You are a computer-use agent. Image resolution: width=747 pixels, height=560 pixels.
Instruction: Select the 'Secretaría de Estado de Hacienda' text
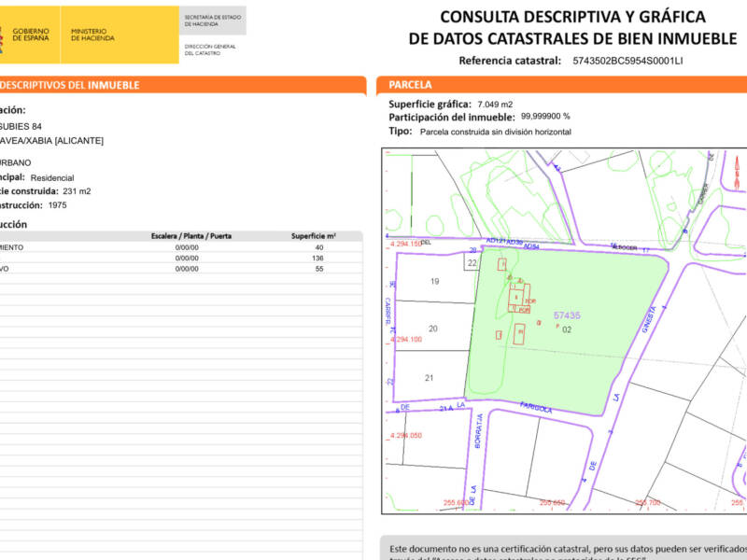pyautogui.click(x=213, y=21)
